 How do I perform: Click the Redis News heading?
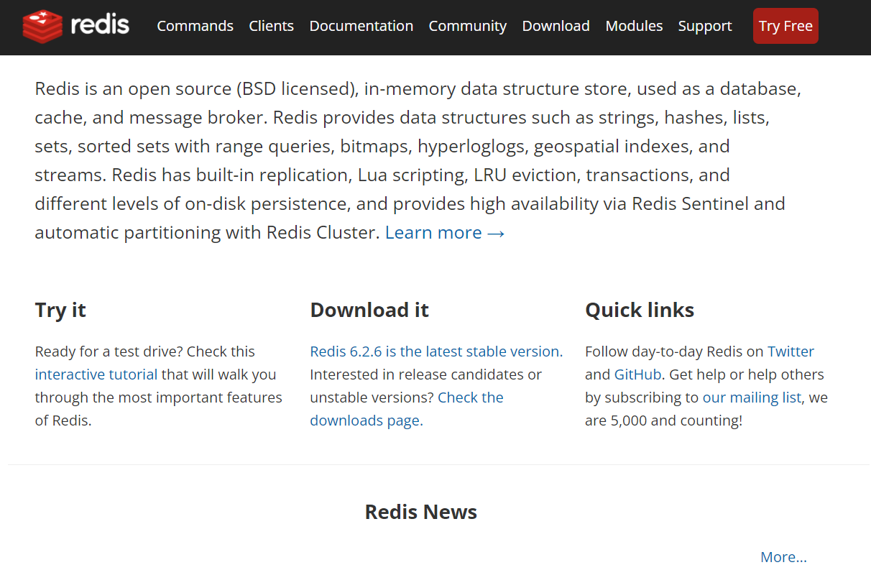coord(421,512)
